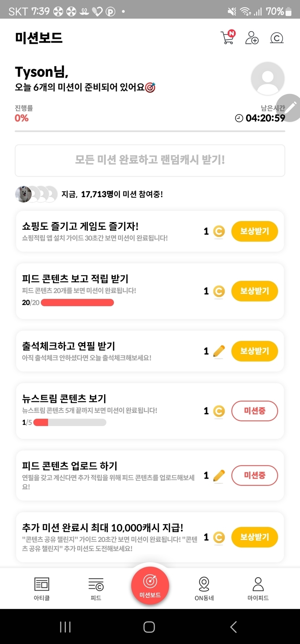This screenshot has width=300, height=644.
Task: Claim pencil reward for 출석체크 mission
Action: click(254, 351)
